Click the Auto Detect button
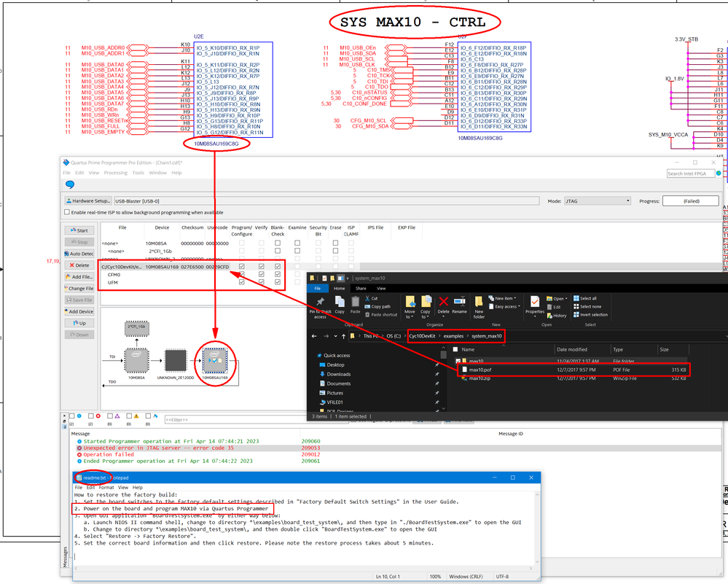The width and height of the screenshot is (728, 584). pos(79,254)
